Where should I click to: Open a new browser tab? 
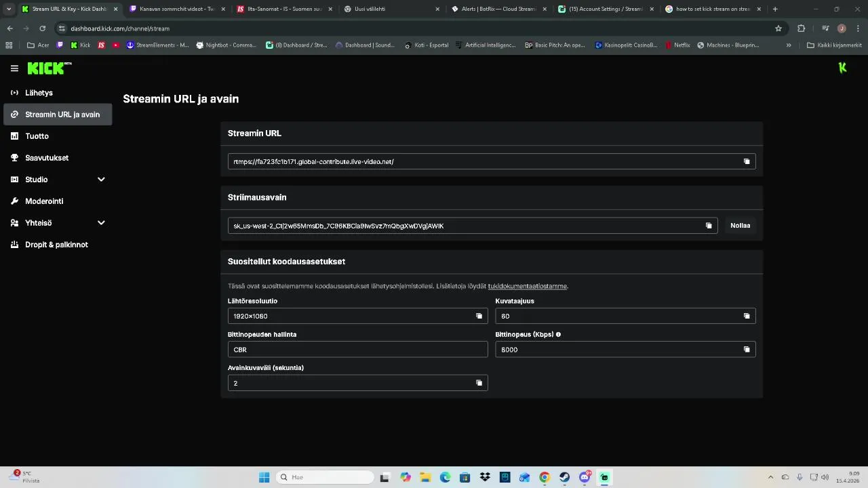[x=775, y=9]
